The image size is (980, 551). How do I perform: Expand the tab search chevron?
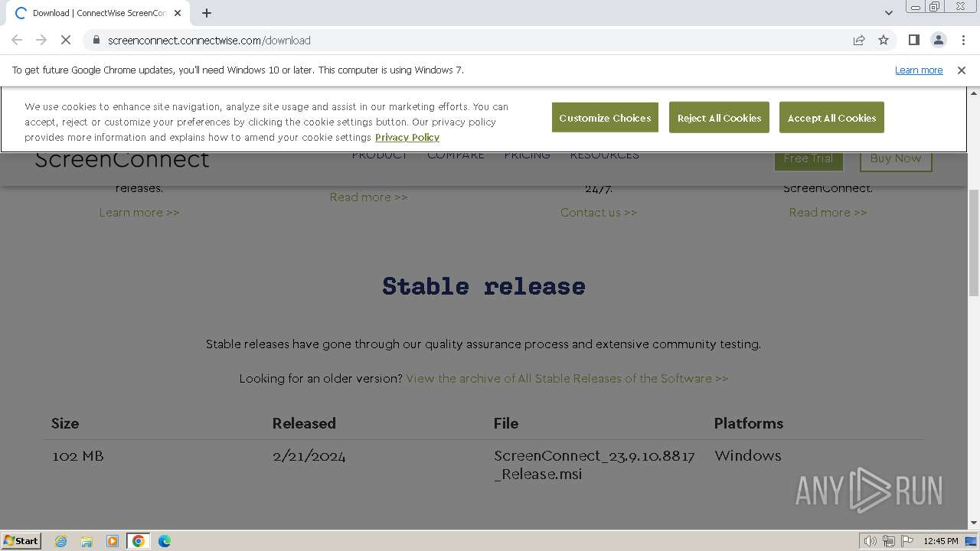pos(888,13)
